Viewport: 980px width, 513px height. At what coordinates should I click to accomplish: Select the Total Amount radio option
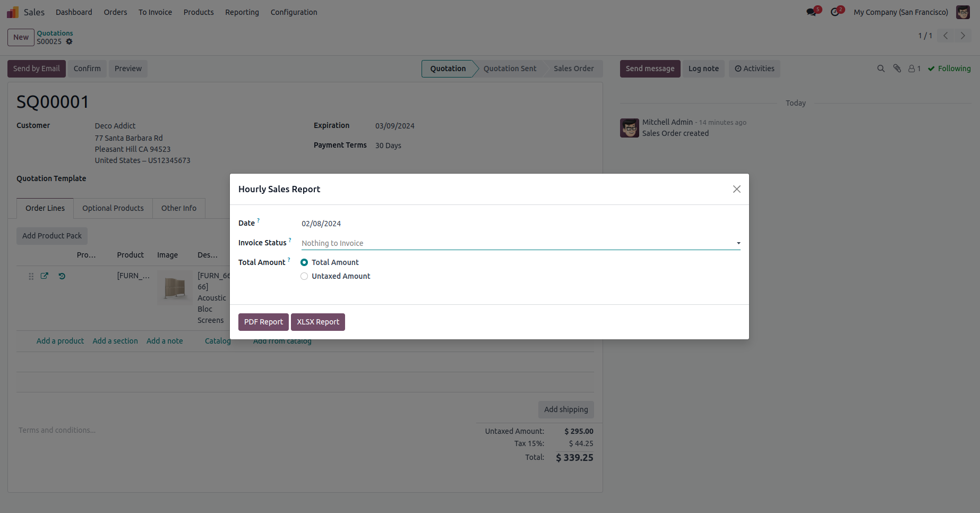[304, 262]
